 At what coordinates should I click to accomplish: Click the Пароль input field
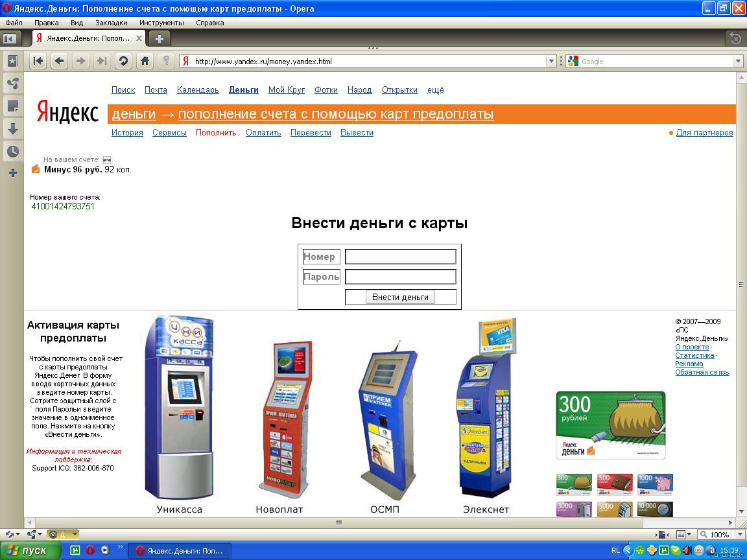click(x=401, y=277)
